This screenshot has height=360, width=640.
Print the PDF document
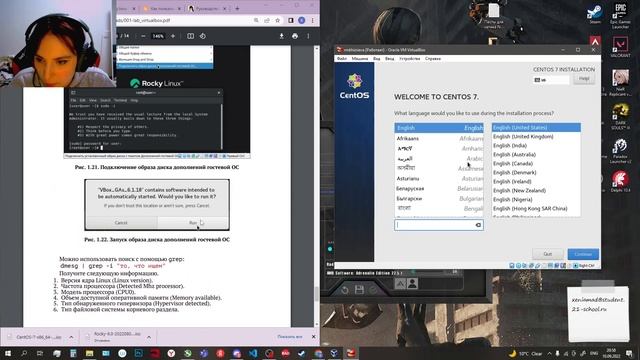pyautogui.click(x=295, y=36)
